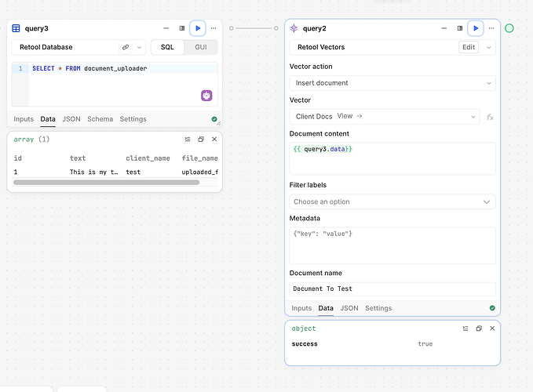The height and width of the screenshot is (392, 533).
Task: Run query3 with the play button
Action: tap(198, 28)
